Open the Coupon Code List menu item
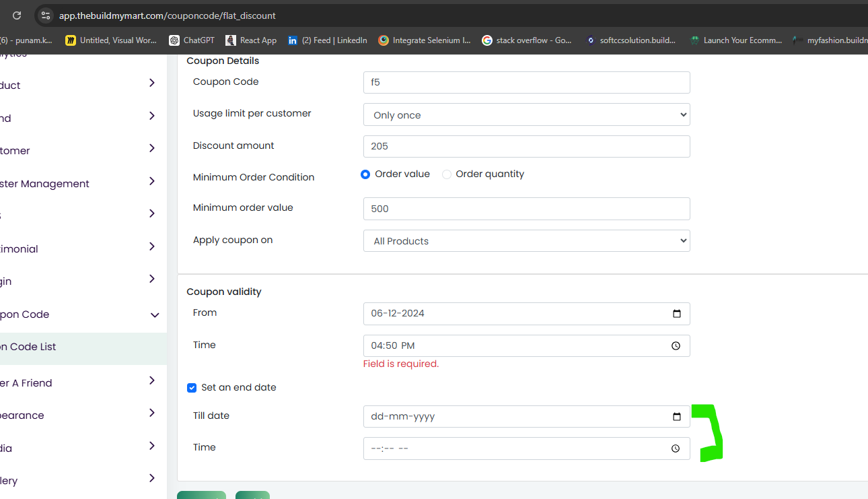The width and height of the screenshot is (868, 499). click(x=83, y=347)
